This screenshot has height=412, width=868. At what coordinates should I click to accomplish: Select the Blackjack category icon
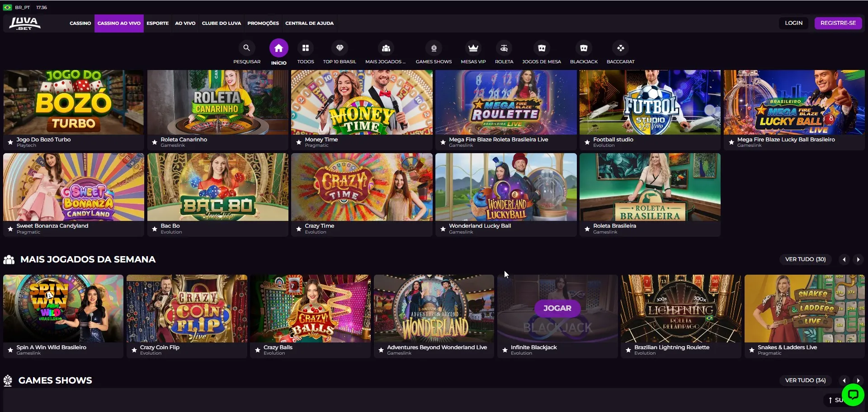[x=584, y=48]
